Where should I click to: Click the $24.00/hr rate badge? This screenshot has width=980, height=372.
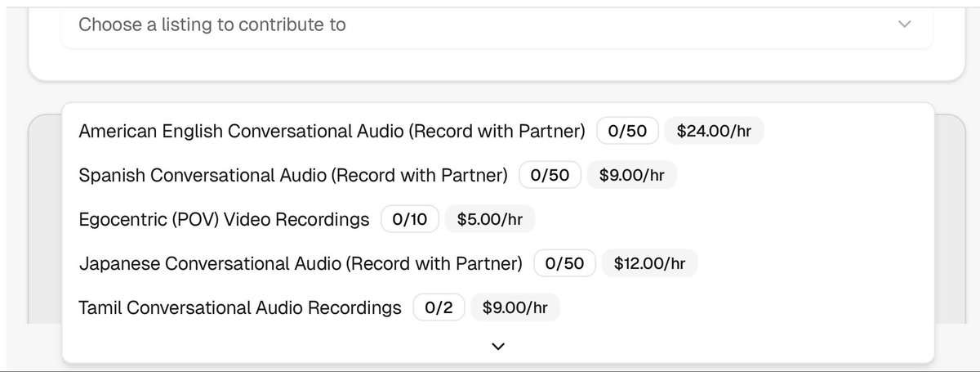pos(715,131)
